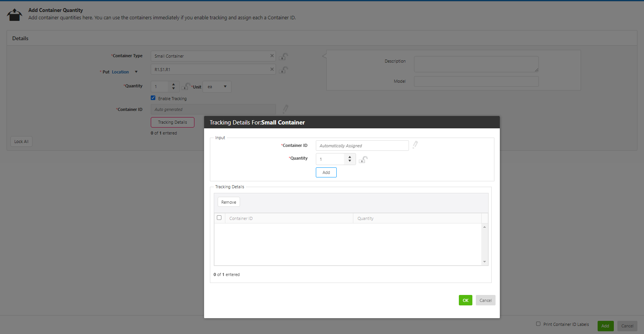Click lock icon beside Container Type field

283,56
